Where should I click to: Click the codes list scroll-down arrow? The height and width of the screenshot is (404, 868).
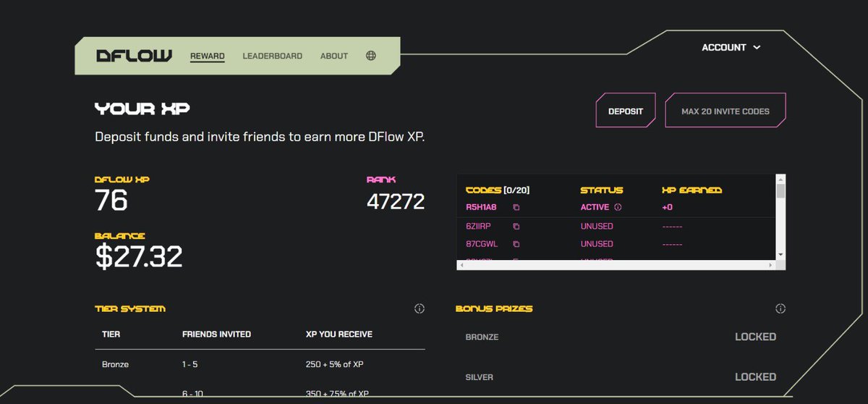point(780,255)
